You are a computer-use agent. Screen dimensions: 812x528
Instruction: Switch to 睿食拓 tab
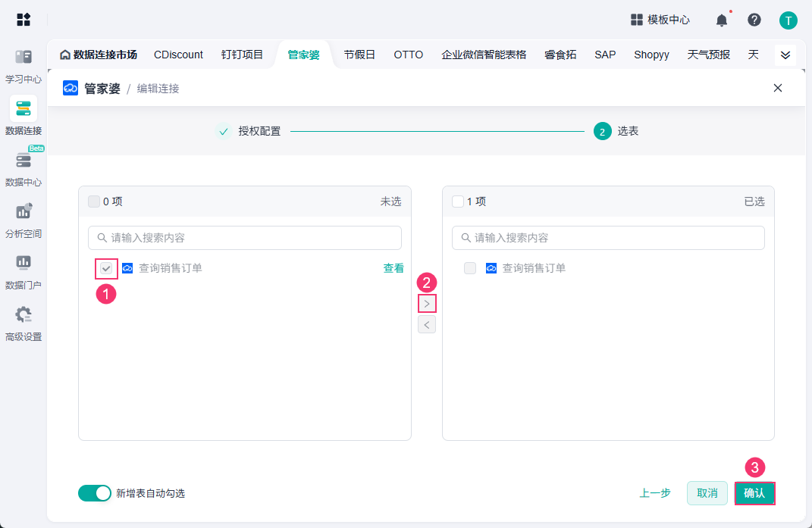click(x=560, y=55)
